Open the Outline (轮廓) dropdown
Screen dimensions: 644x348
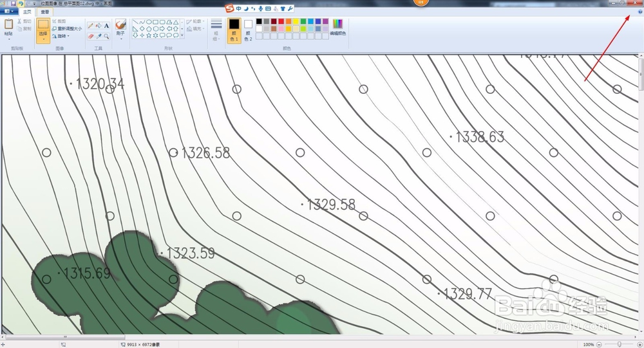click(196, 21)
